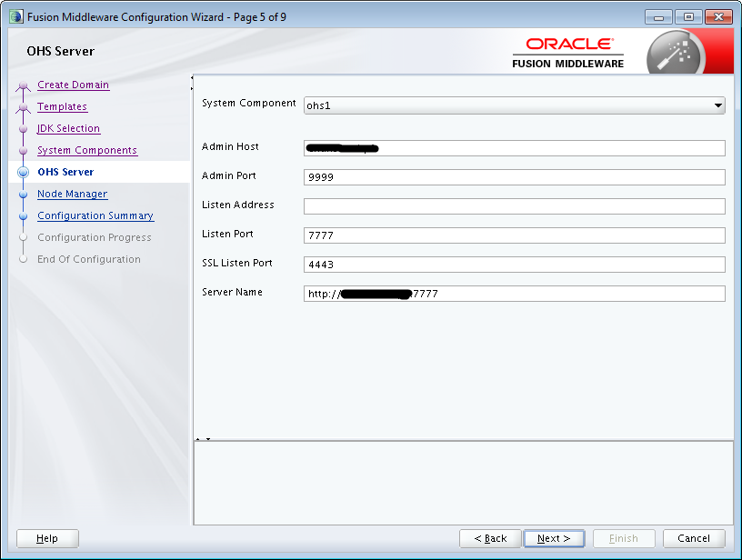Click the disabled Finish button
The height and width of the screenshot is (560, 742).
point(624,538)
